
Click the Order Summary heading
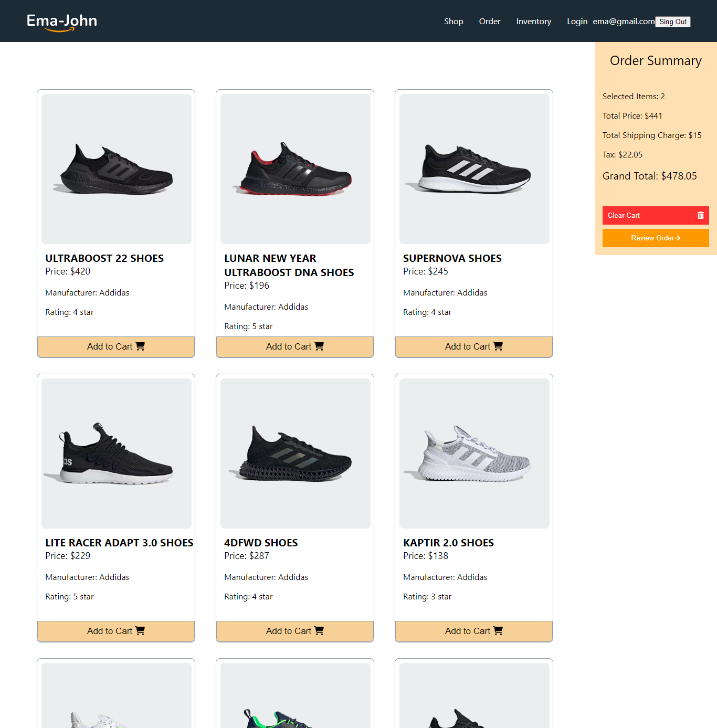pyautogui.click(x=656, y=61)
